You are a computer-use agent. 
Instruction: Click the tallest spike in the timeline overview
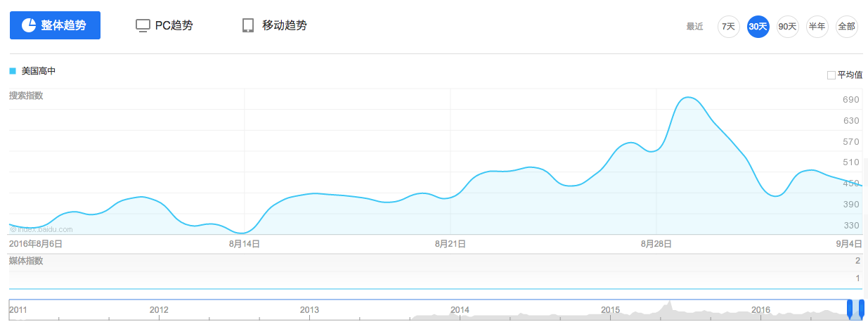coord(670,304)
